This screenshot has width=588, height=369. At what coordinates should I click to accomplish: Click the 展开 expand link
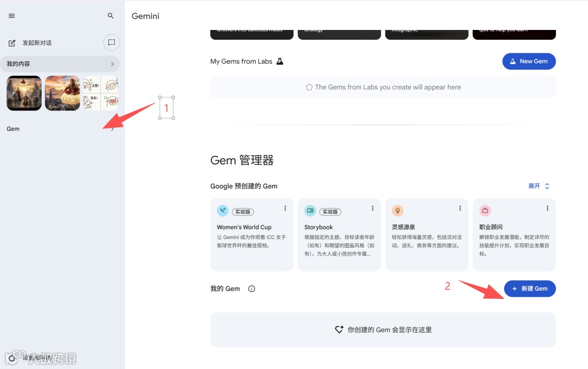tap(539, 186)
